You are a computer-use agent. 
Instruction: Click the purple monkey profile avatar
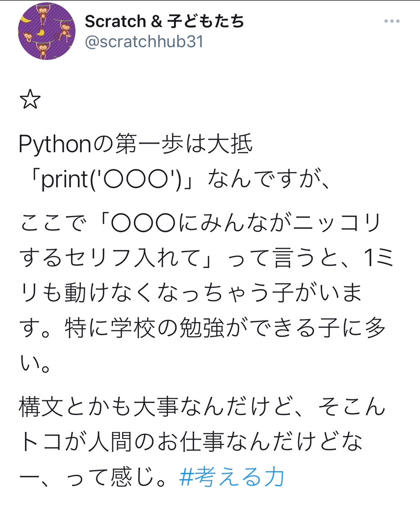point(43,31)
